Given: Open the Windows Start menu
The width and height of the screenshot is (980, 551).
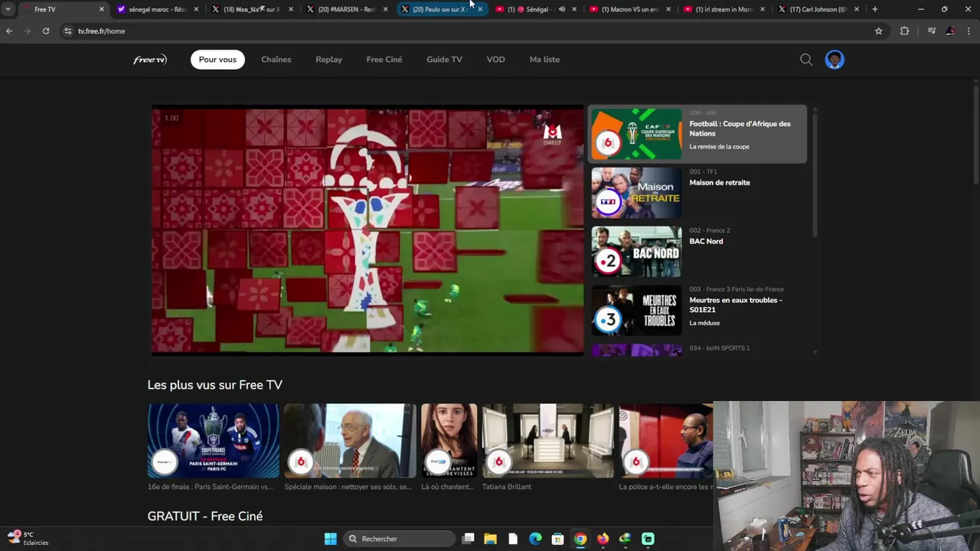Looking at the screenshot, I should [x=330, y=539].
